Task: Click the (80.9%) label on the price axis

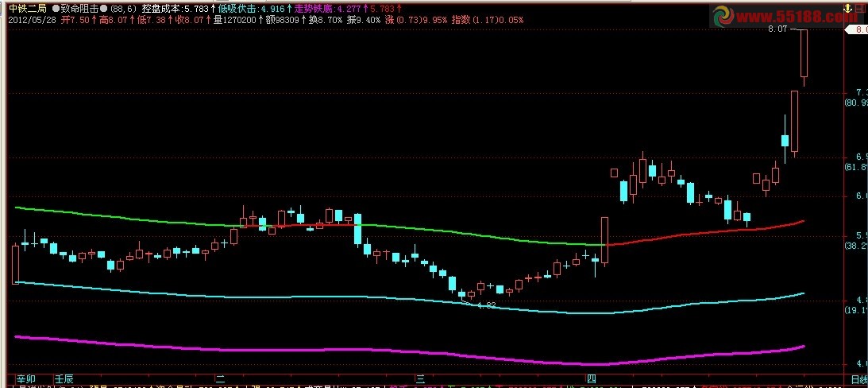Action: tap(856, 103)
